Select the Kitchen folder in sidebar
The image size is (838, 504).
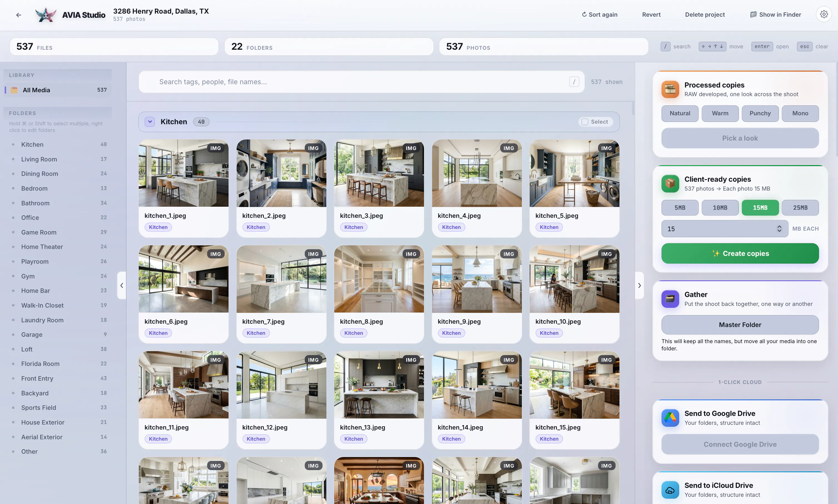click(x=58, y=145)
